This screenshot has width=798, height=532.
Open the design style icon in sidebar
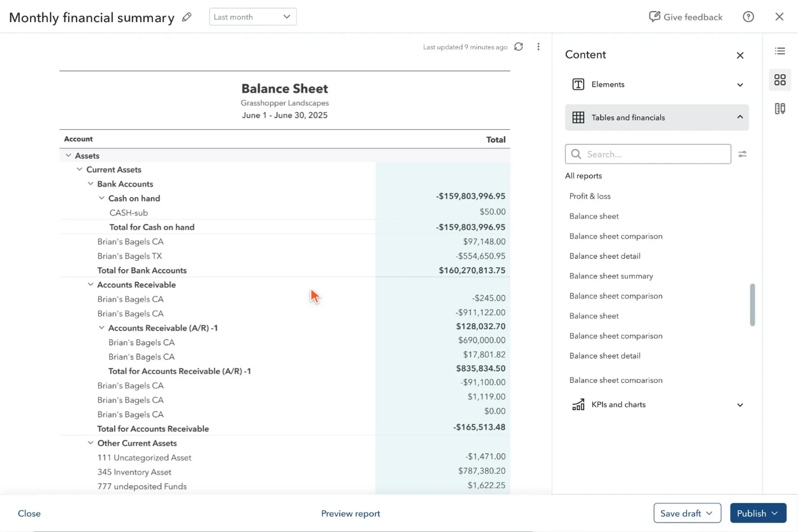point(780,109)
